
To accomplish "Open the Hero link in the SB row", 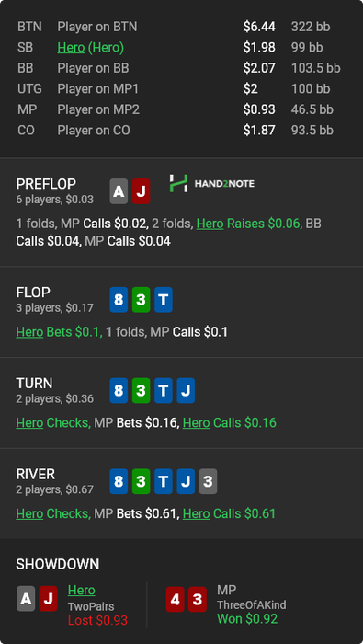I will pos(71,48).
